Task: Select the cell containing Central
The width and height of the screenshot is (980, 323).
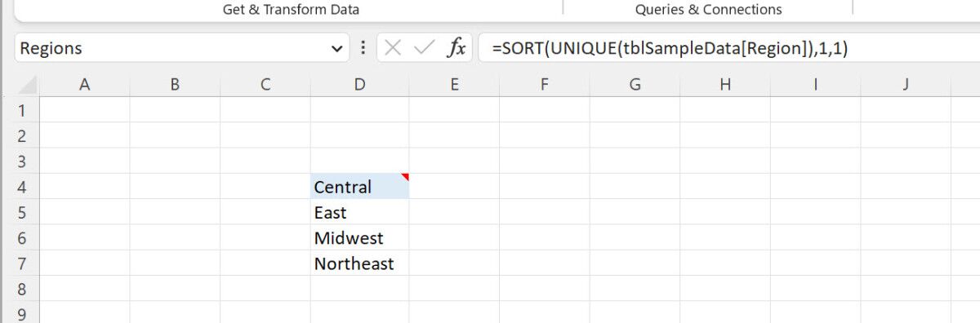Action: point(359,187)
